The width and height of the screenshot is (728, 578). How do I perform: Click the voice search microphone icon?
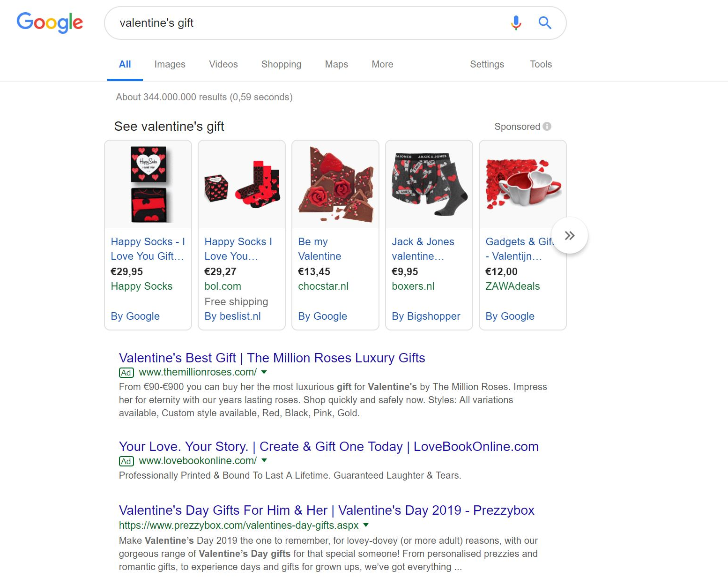pos(516,23)
